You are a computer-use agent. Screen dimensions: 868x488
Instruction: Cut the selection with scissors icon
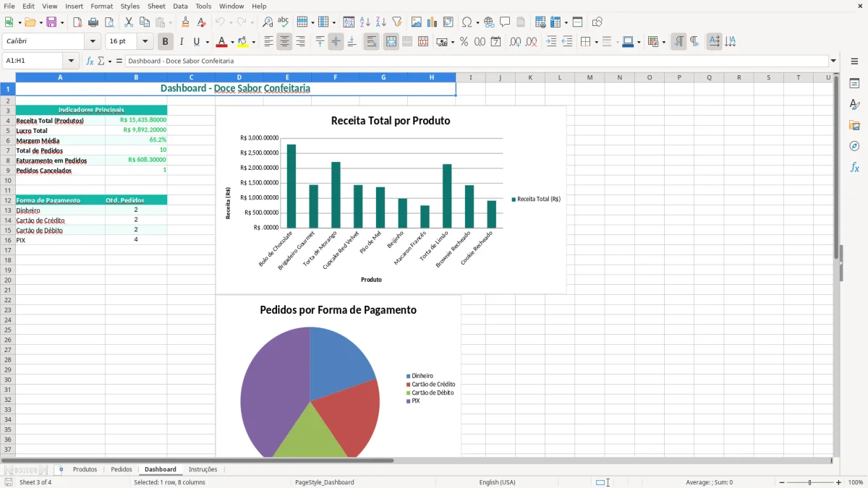pyautogui.click(x=129, y=22)
